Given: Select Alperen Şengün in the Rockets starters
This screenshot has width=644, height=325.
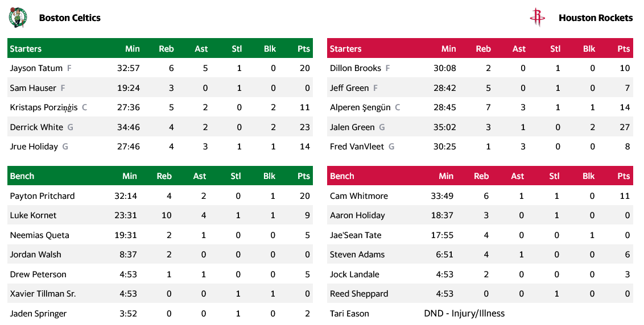Looking at the screenshot, I should (x=360, y=107).
